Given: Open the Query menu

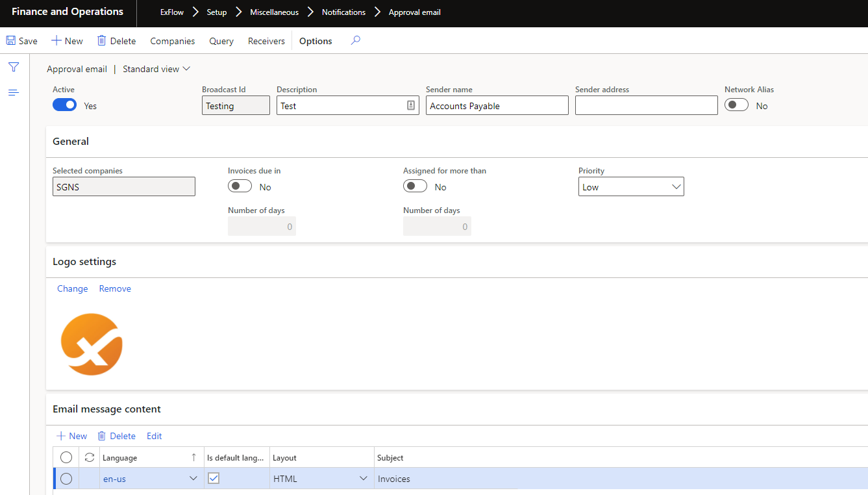Looking at the screenshot, I should 221,41.
